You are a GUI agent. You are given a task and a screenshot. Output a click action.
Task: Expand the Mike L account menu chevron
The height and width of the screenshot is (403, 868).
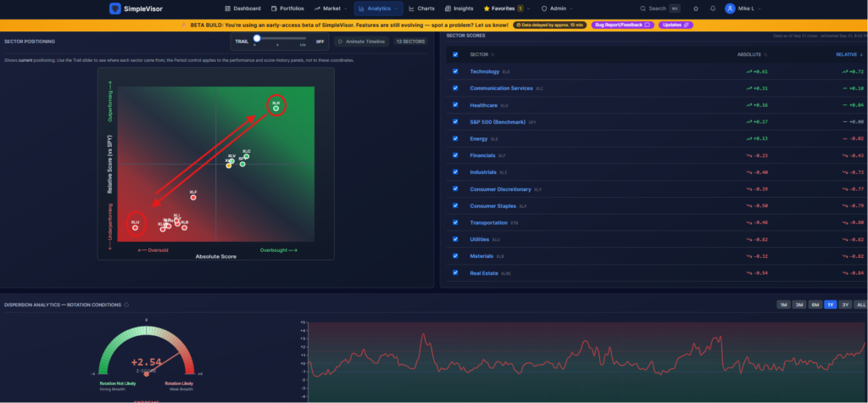tap(759, 8)
